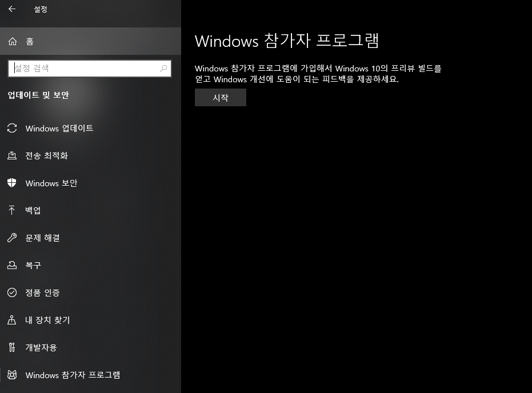
Task: Click the 정품 인증 checkmark icon
Action: pos(12,292)
